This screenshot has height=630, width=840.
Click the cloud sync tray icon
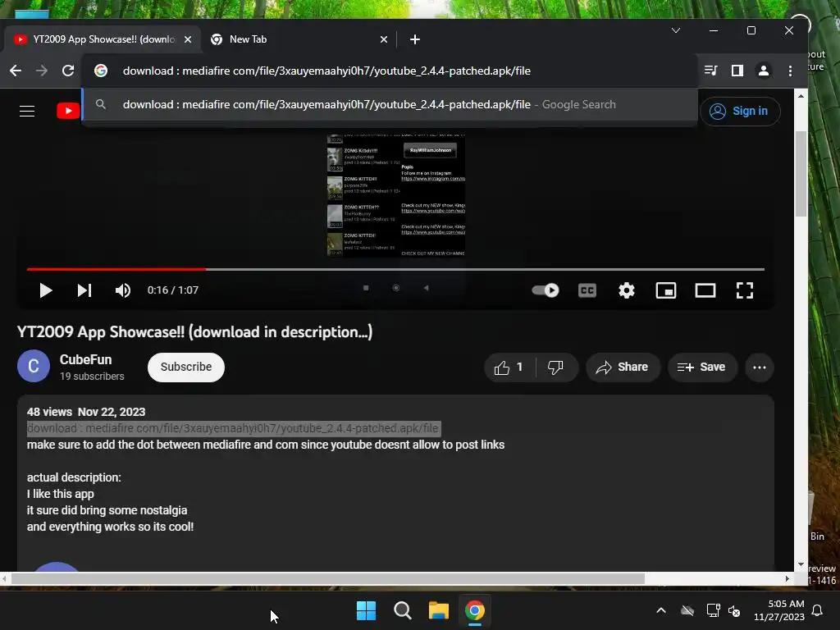[x=687, y=610]
